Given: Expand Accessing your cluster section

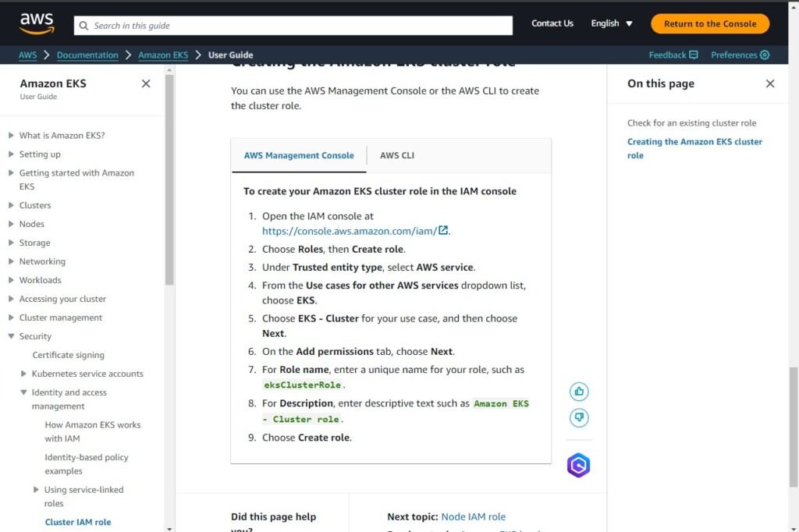Looking at the screenshot, I should click(11, 299).
